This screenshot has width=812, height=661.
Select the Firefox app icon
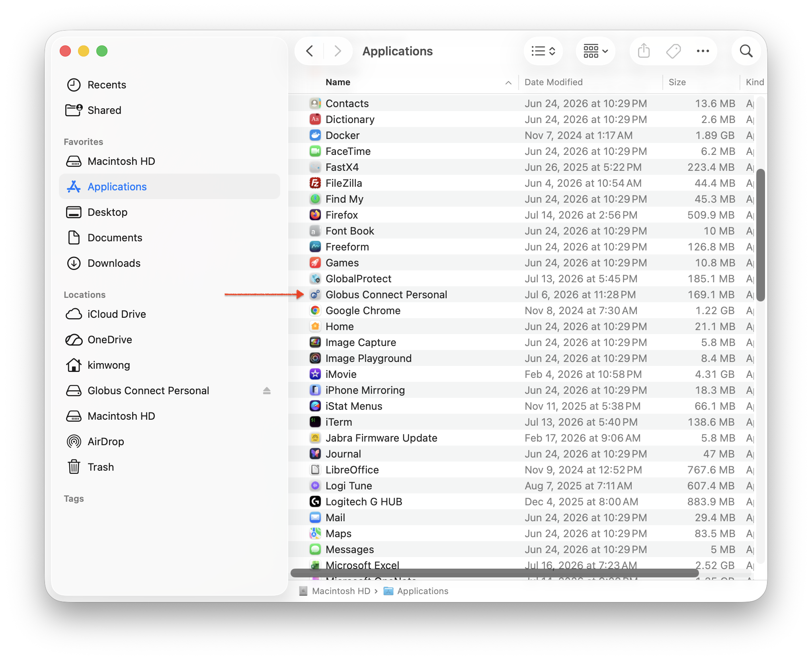(315, 215)
